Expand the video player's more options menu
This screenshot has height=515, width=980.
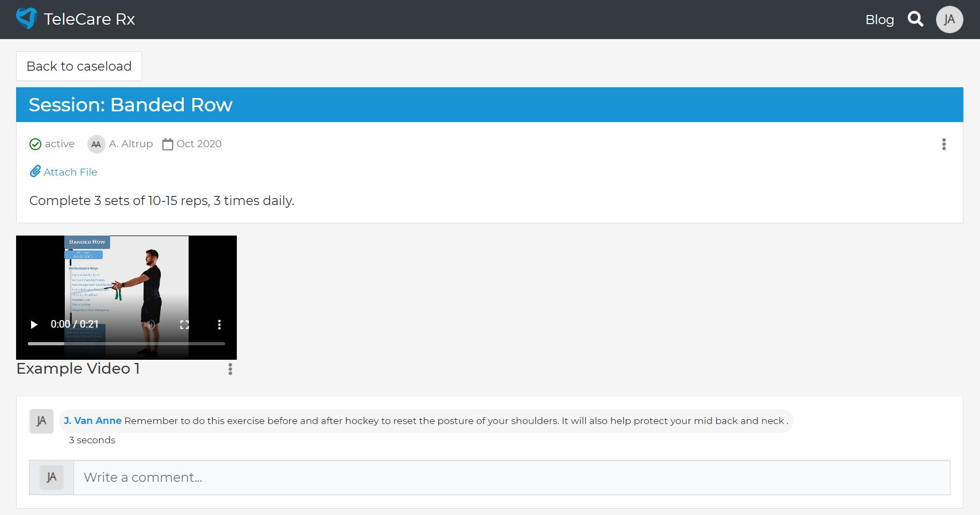(219, 324)
